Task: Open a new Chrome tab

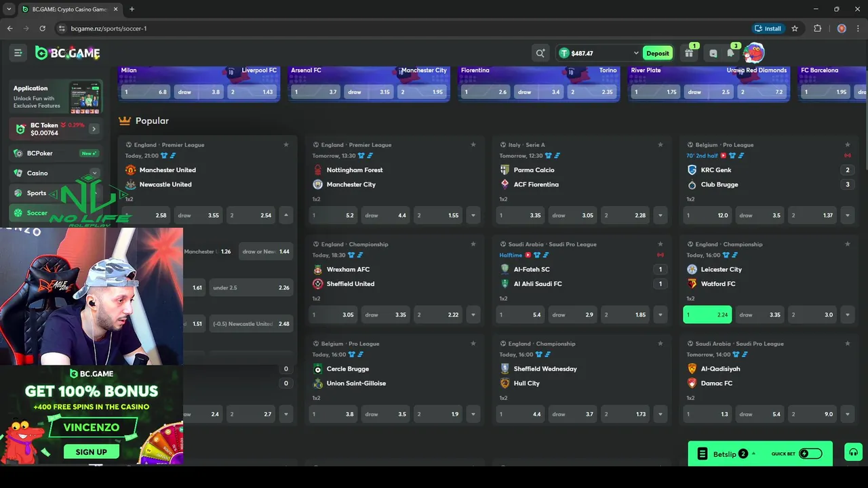Action: (132, 9)
